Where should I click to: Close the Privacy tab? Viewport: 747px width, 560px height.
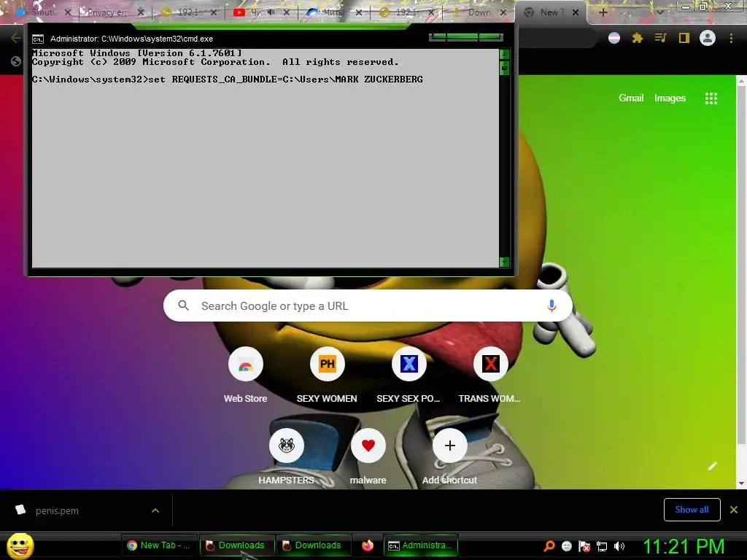click(x=141, y=12)
